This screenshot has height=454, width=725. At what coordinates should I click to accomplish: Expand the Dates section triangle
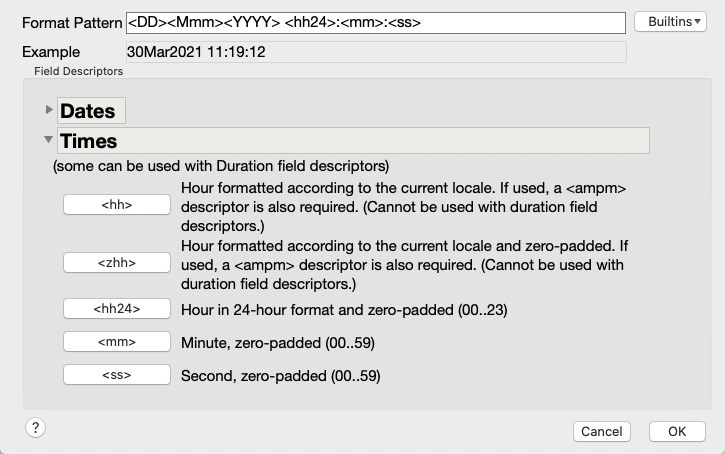pyautogui.click(x=49, y=110)
